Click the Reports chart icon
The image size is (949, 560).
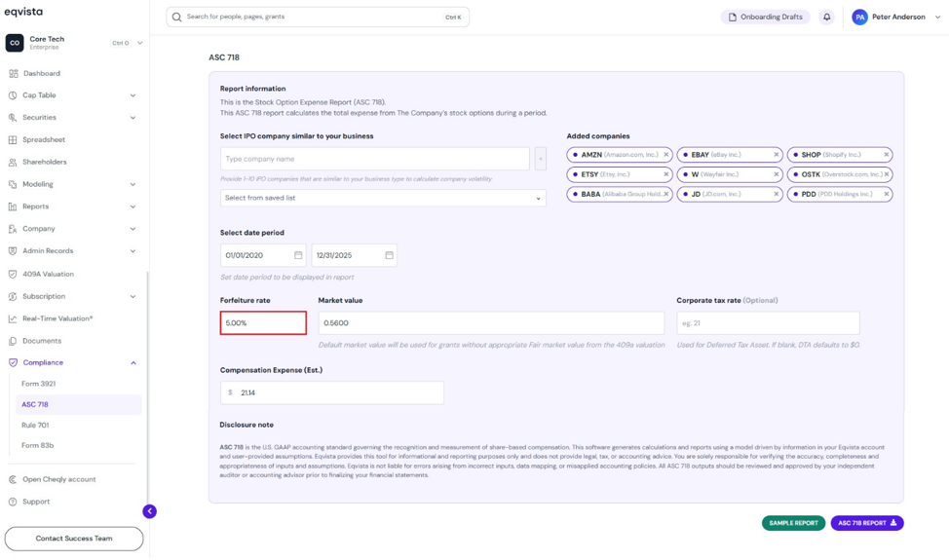[x=13, y=206]
